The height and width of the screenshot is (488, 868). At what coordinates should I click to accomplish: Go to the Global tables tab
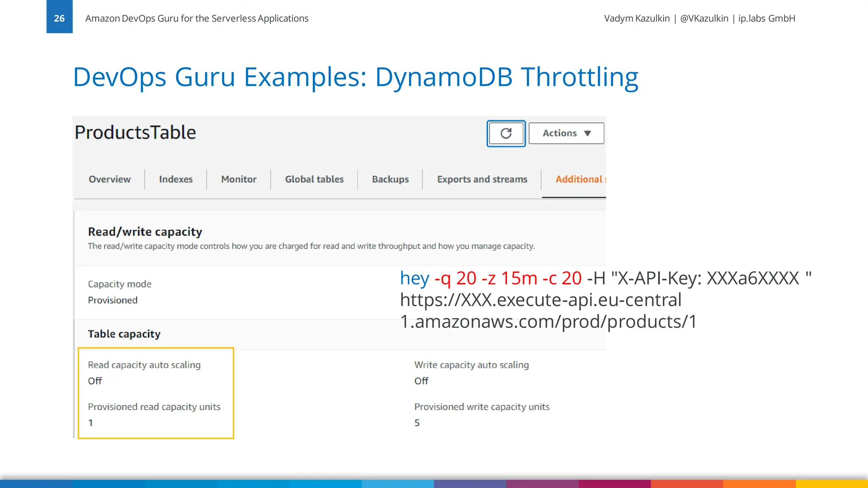314,179
